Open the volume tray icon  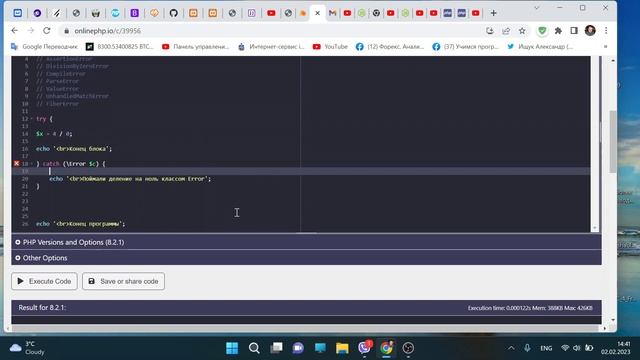pyautogui.click(x=577, y=348)
